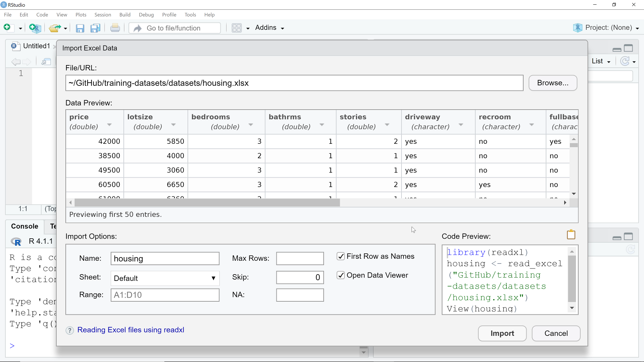The width and height of the screenshot is (644, 362).
Task: Open the Sheet dropdown
Action: (x=165, y=278)
